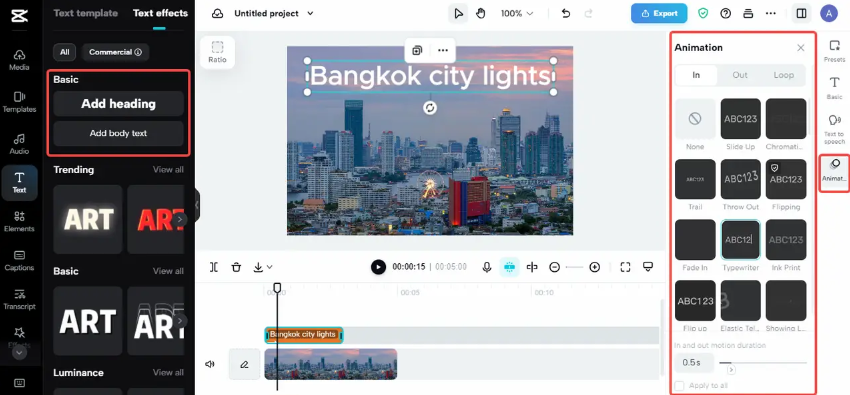The width and height of the screenshot is (850, 395).
Task: Open the Ratio selector
Action: [217, 52]
